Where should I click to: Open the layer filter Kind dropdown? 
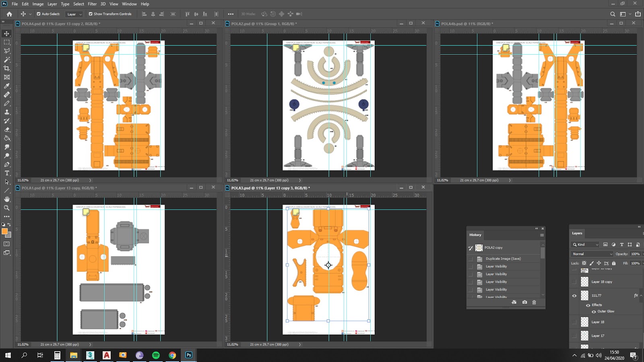(586, 245)
